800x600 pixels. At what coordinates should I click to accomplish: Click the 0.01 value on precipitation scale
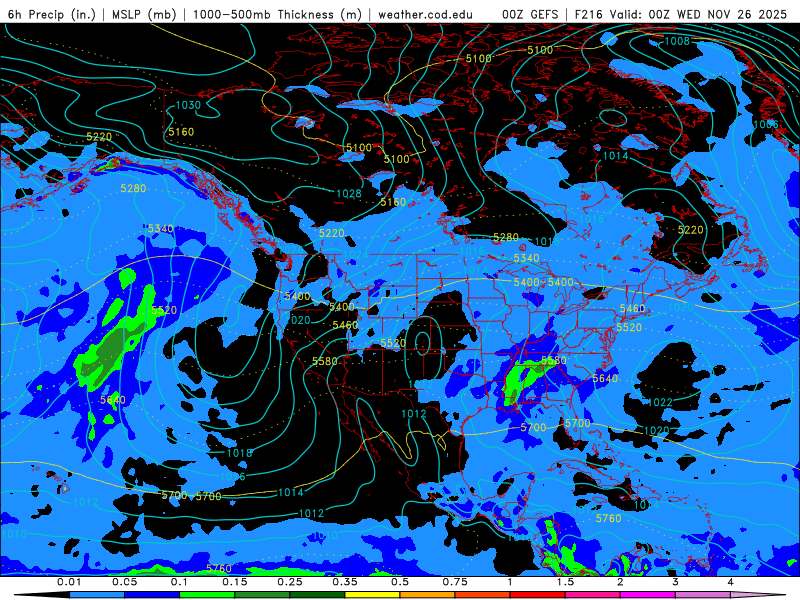[69, 582]
